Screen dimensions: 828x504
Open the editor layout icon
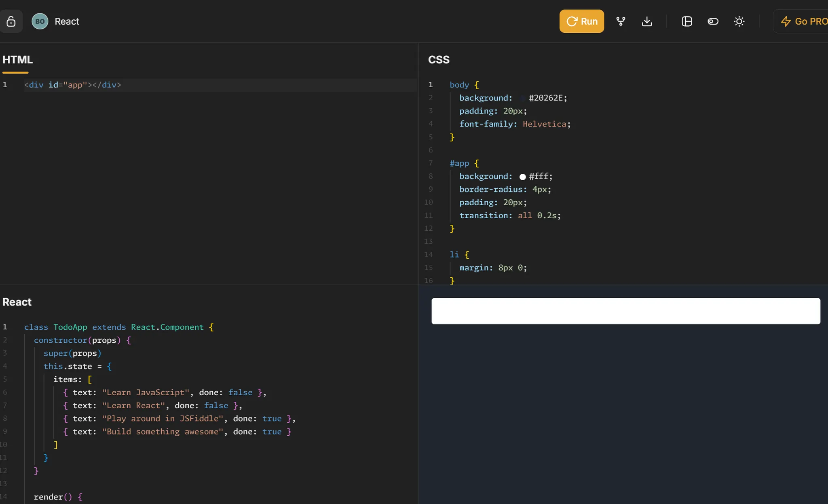tap(686, 21)
